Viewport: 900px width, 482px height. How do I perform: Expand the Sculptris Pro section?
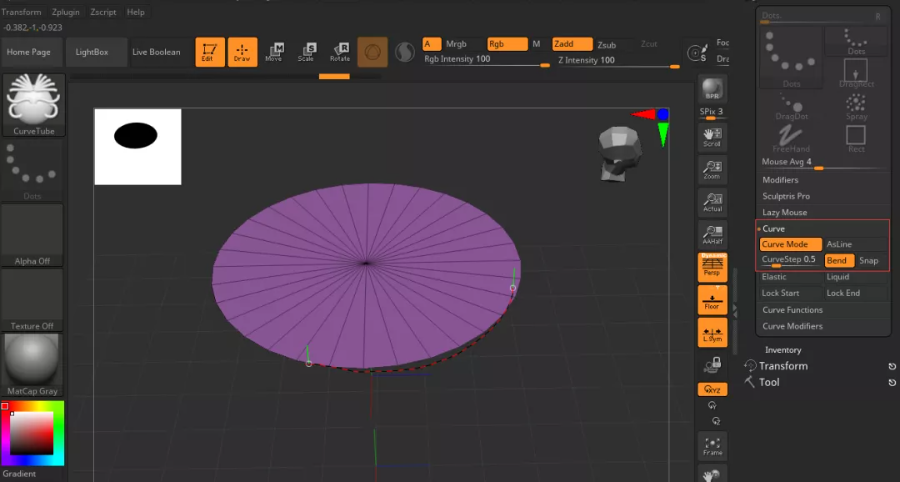tap(786, 196)
